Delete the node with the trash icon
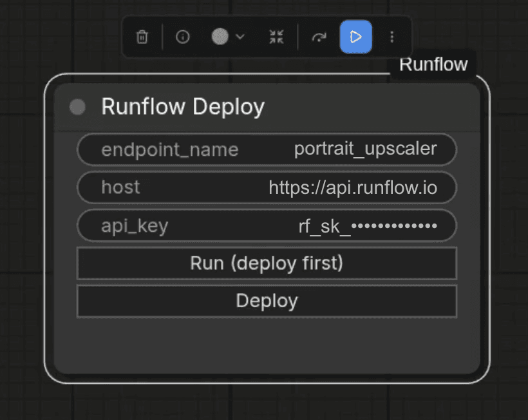Screen dimensions: 528x420 point(142,37)
